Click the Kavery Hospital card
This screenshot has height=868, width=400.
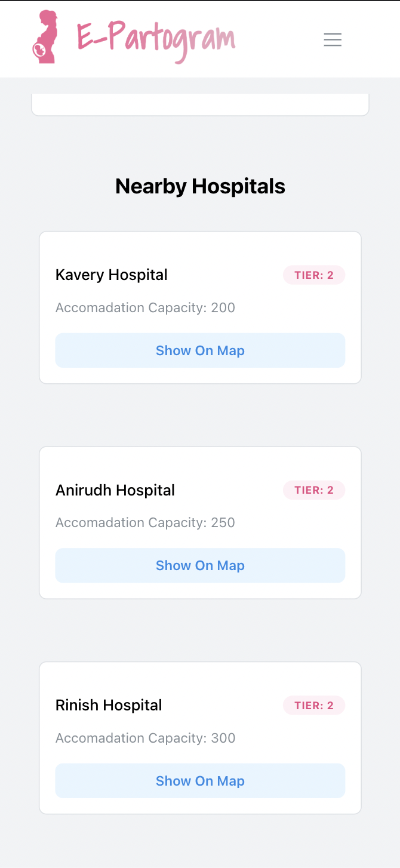point(200,307)
